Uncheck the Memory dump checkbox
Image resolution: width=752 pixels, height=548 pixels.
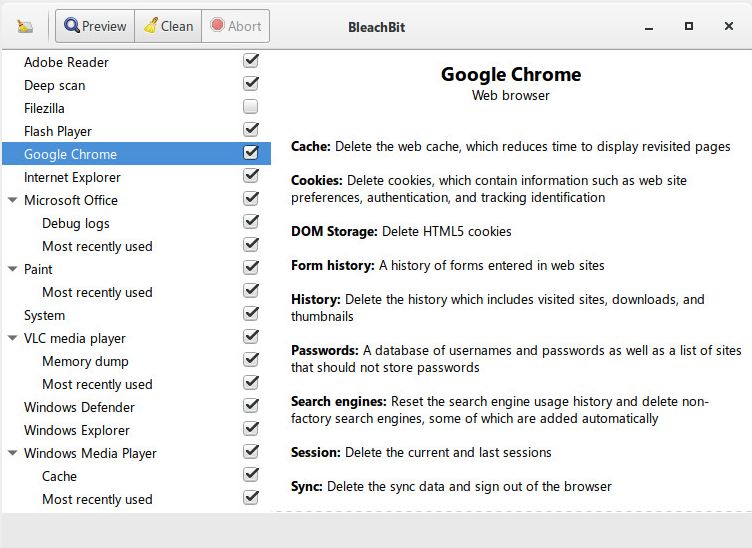click(x=251, y=360)
